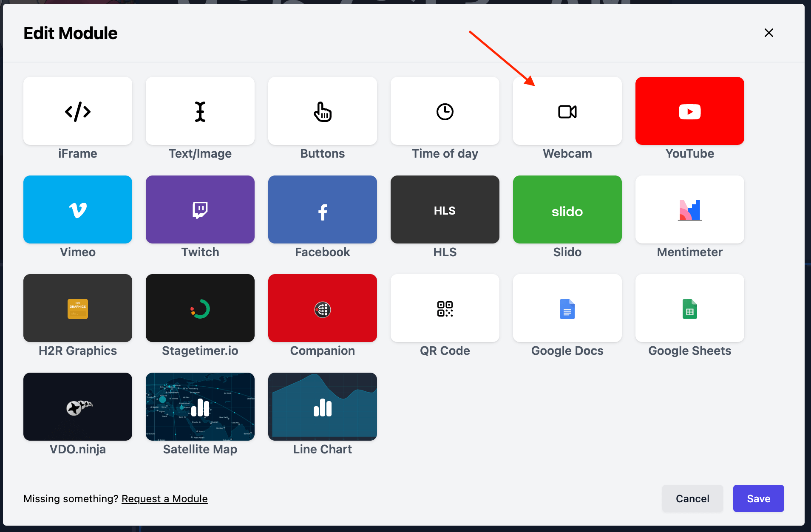The height and width of the screenshot is (532, 811).
Task: Select the Time of day module
Action: tap(445, 111)
